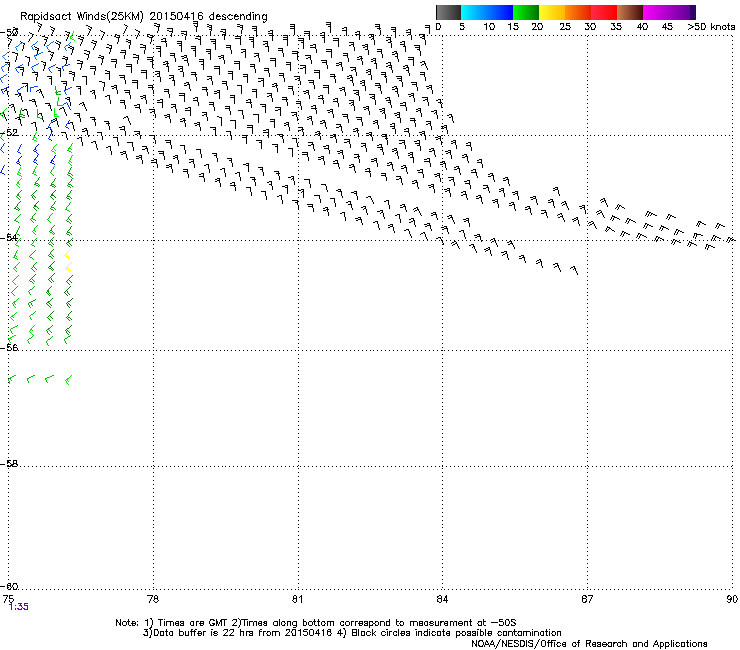Click the legend label '30' under color bar
The width and height of the screenshot is (740, 650).
click(590, 27)
